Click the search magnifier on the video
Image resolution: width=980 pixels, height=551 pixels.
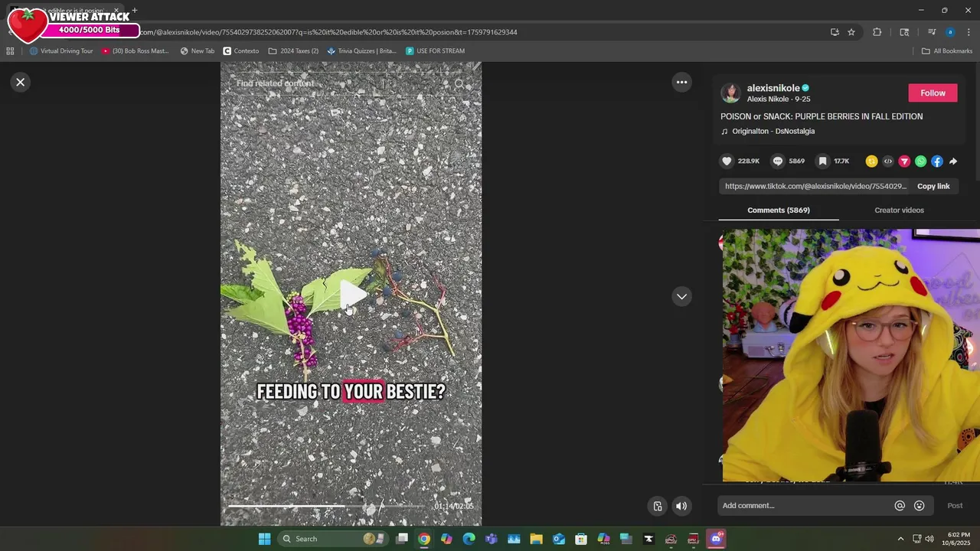(x=459, y=83)
